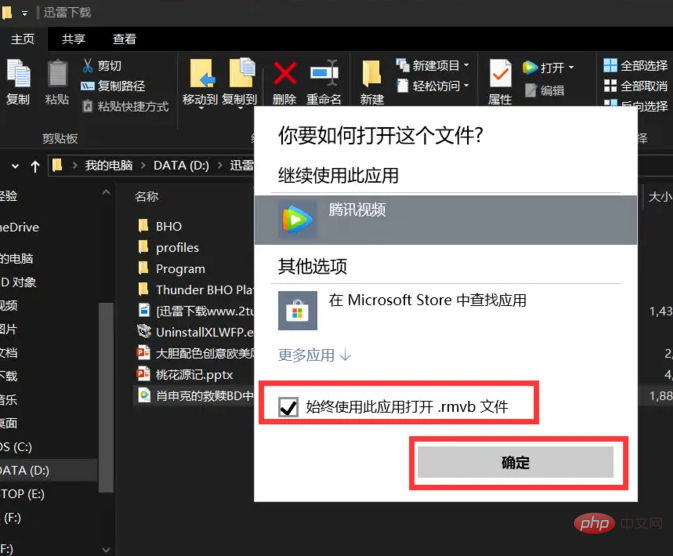Viewport: 673px width, 556px height.
Task: Click the Paste (粘贴) ribbon icon
Action: pyautogui.click(x=57, y=74)
